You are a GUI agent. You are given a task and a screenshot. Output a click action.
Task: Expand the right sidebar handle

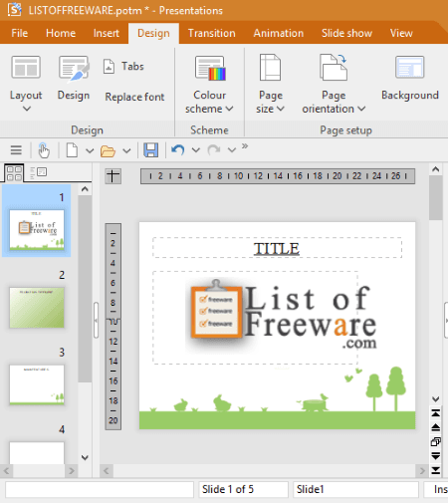(x=446, y=320)
